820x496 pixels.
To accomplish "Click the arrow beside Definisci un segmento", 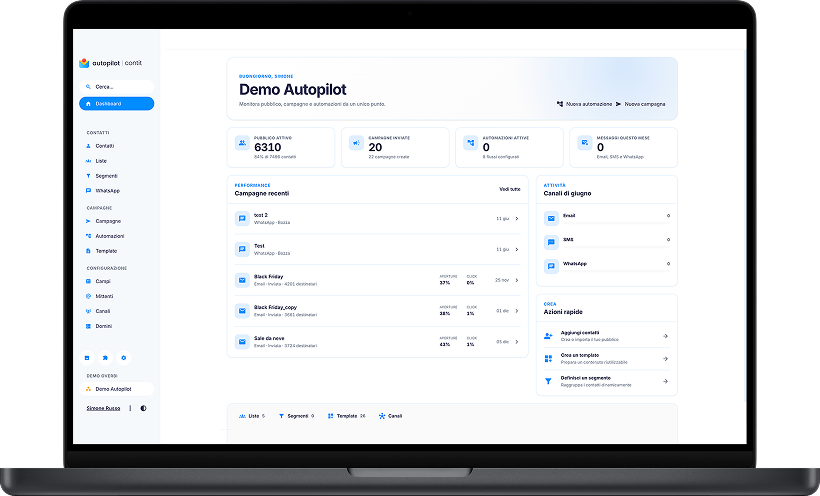I will pyautogui.click(x=665, y=381).
